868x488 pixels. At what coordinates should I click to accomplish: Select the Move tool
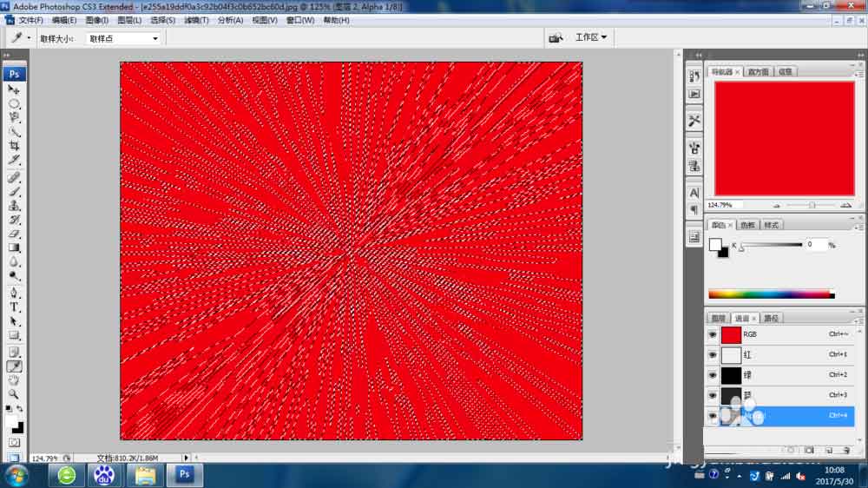tap(14, 89)
